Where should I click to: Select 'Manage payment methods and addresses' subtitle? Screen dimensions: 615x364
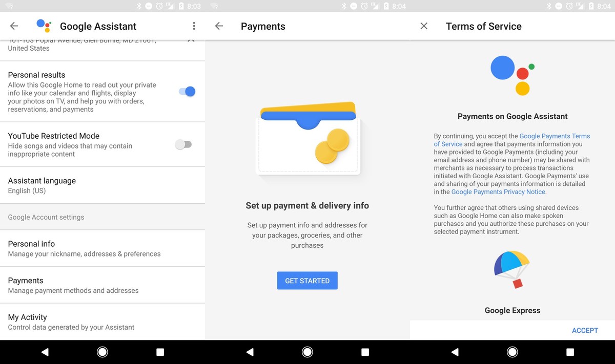(73, 290)
